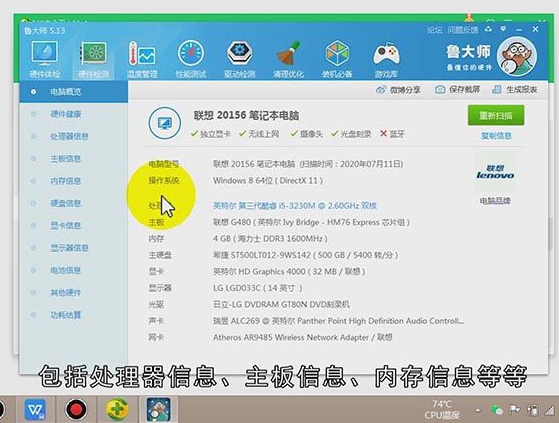This screenshot has width=559, height=423.
Task: Click the Atheros AR9485 network adapter text
Action: pyautogui.click(x=303, y=337)
